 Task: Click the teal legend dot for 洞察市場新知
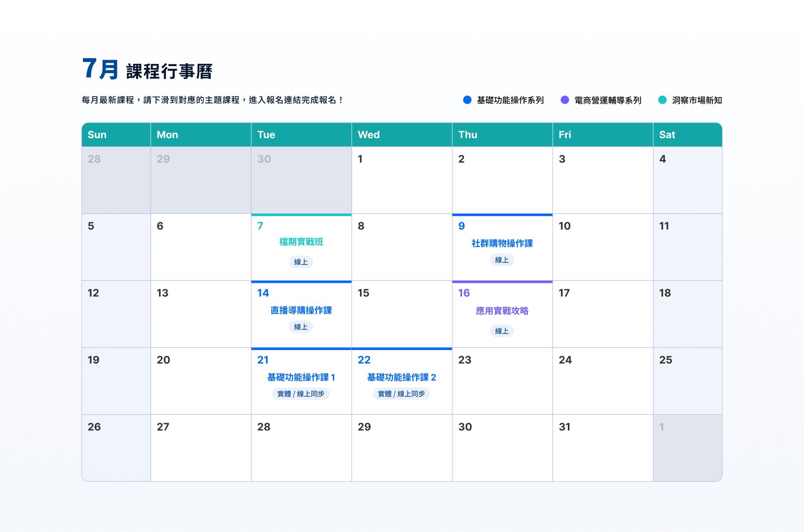click(662, 100)
